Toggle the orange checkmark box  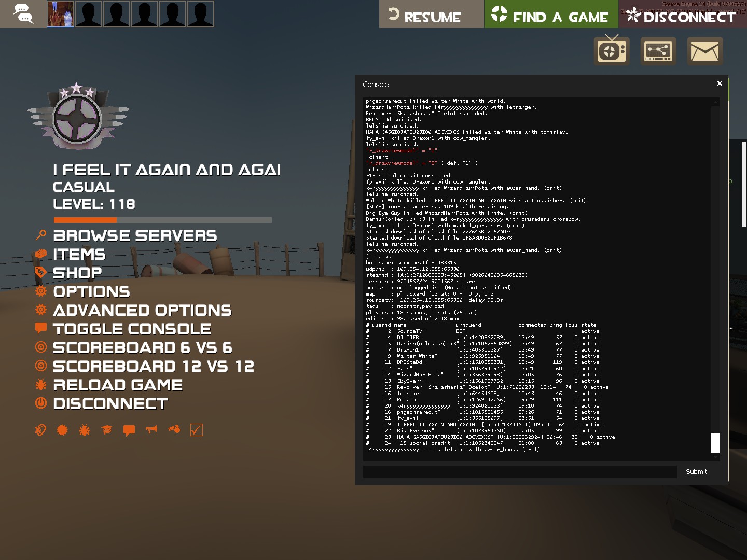pyautogui.click(x=197, y=430)
